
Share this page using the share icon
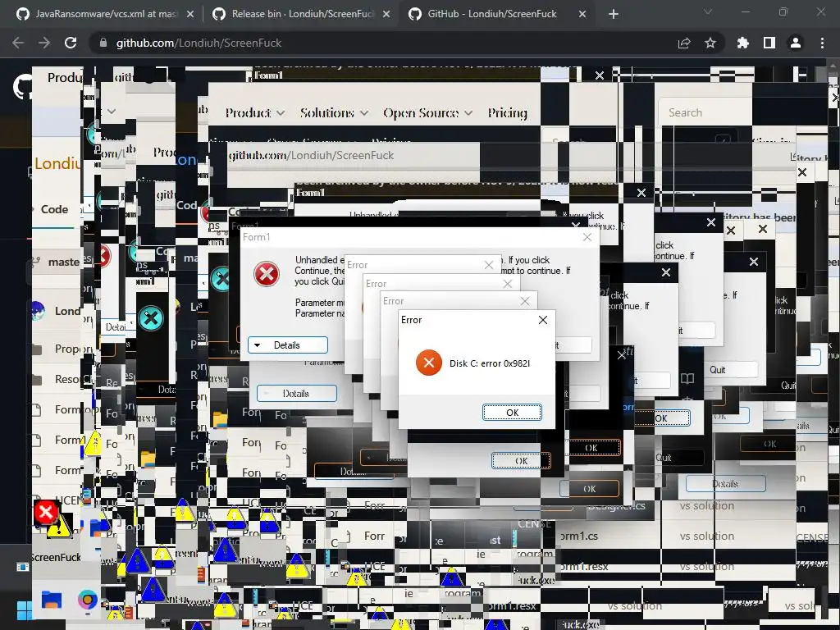684,43
